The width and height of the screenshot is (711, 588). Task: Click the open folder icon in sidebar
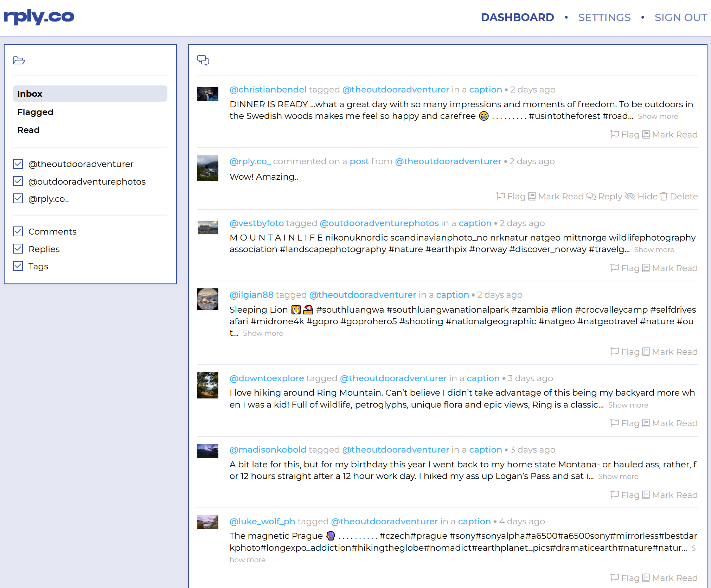click(x=19, y=60)
